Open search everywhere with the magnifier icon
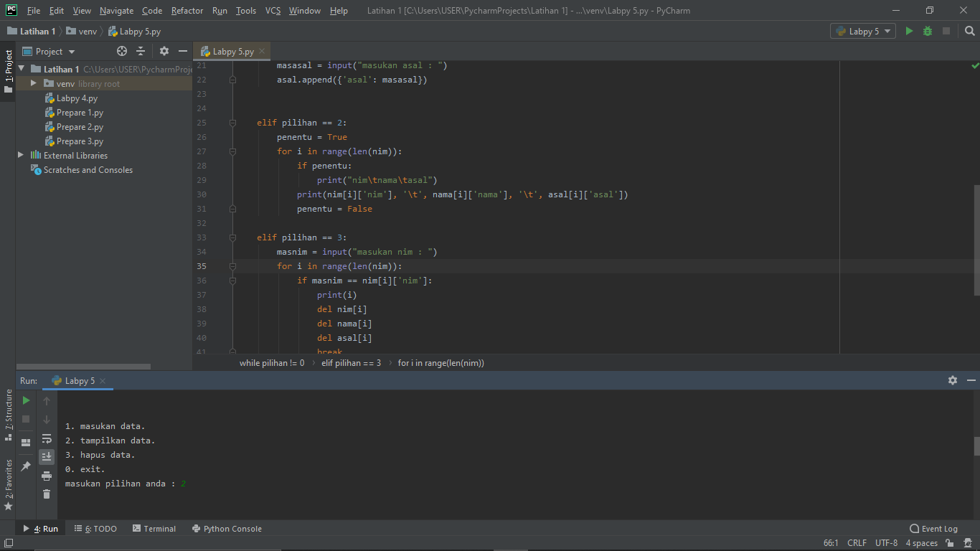The width and height of the screenshot is (980, 551). (x=970, y=32)
